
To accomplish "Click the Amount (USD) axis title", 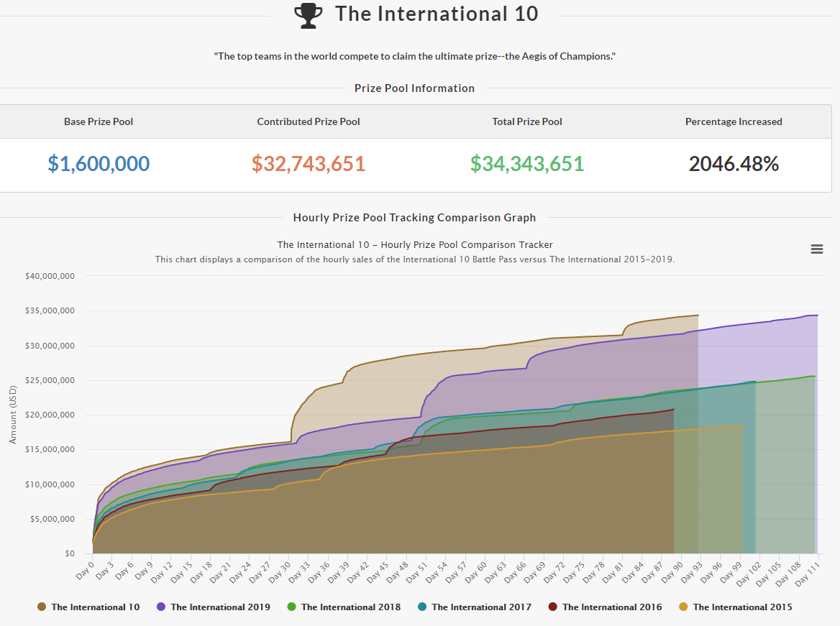I will click(13, 415).
